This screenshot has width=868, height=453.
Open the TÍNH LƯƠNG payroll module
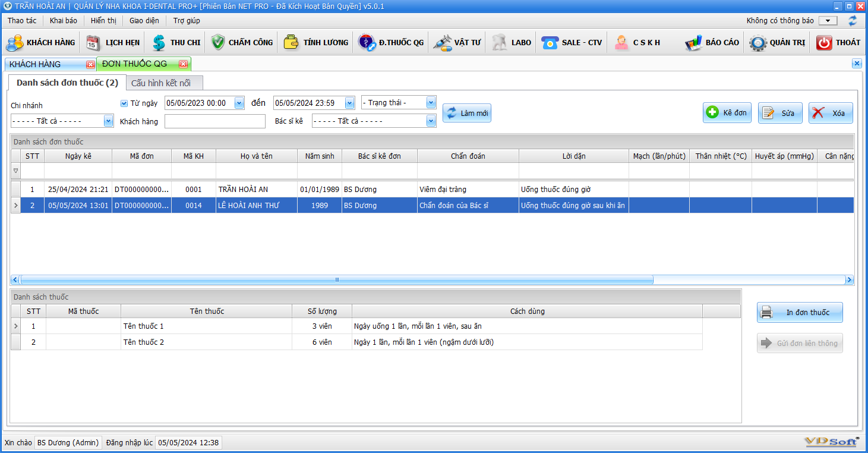point(316,42)
